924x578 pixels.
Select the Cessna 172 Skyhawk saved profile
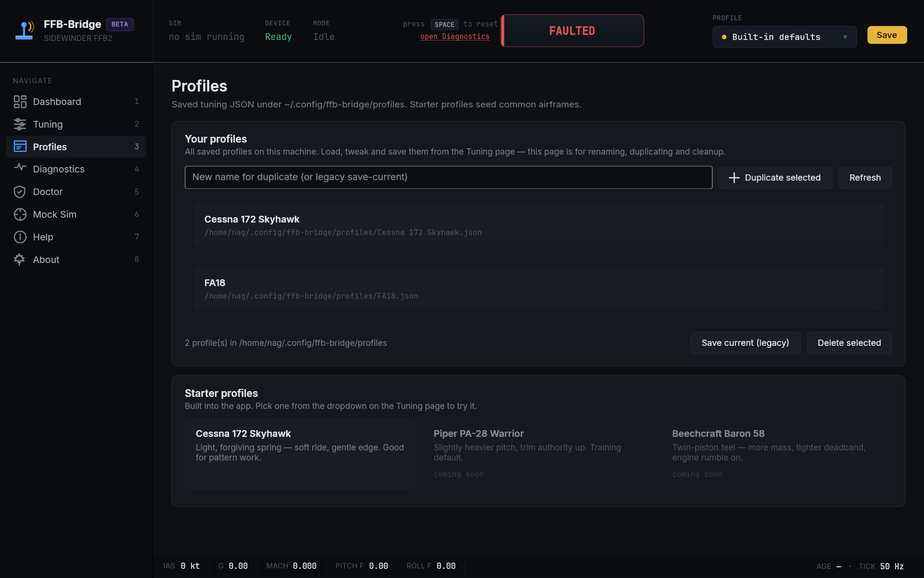(538, 225)
